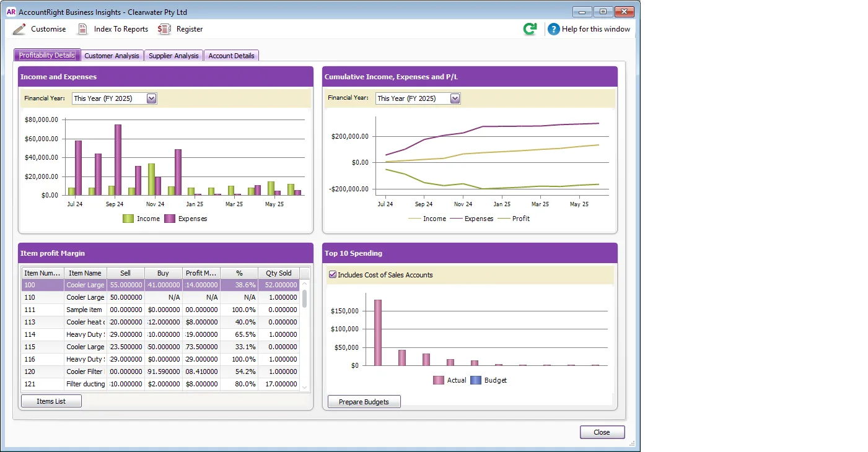Click the tallest bar in Top 10 Spending chart
Screen dimensions: 868x452
378,332
